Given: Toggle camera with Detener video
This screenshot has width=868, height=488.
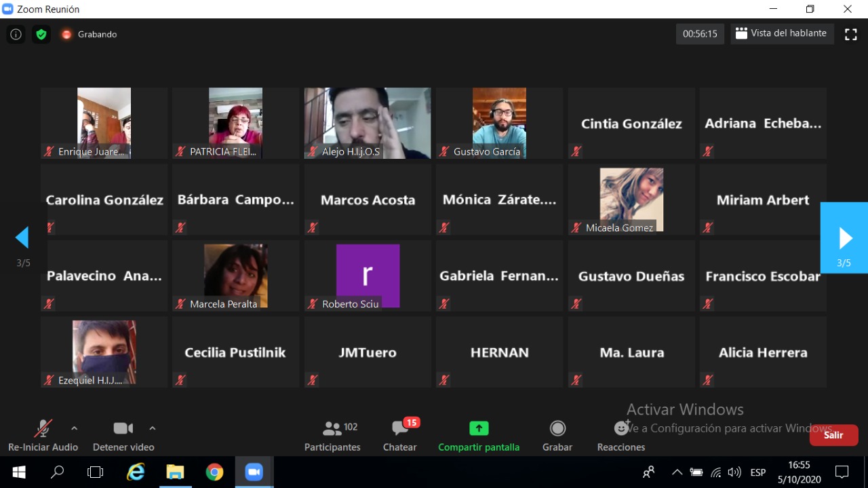Looking at the screenshot, I should (x=123, y=436).
